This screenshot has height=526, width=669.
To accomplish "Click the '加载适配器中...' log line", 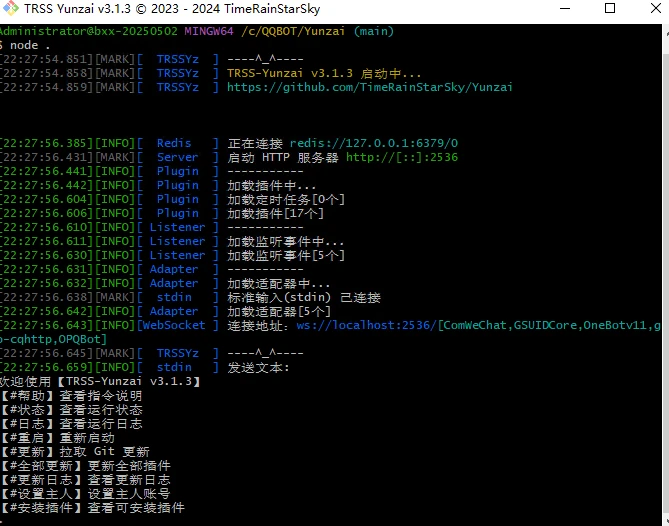I will [x=278, y=283].
